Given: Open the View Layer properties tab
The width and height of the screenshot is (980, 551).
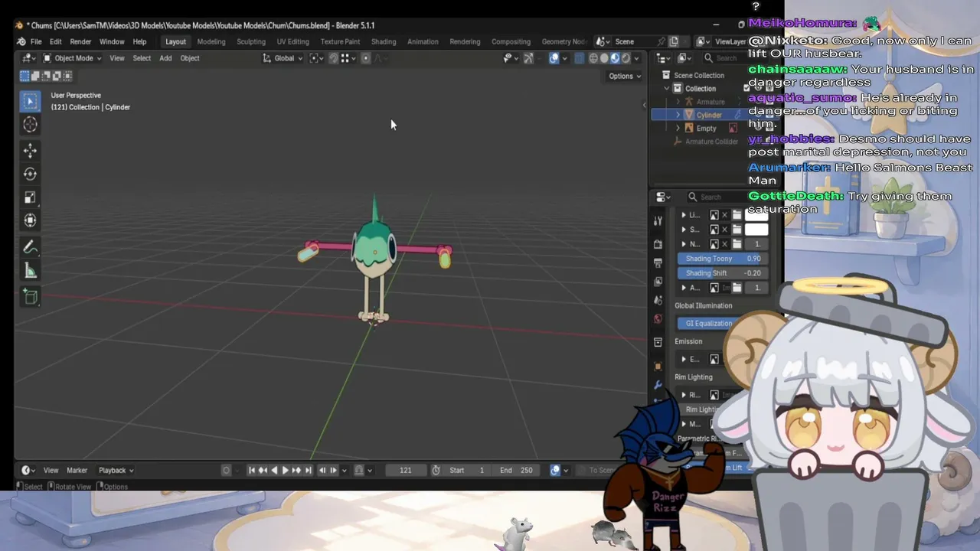Looking at the screenshot, I should 658,281.
